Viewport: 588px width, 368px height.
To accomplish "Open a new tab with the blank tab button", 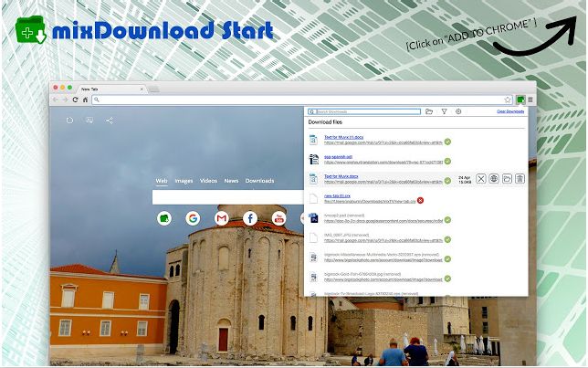I will pyautogui.click(x=153, y=89).
